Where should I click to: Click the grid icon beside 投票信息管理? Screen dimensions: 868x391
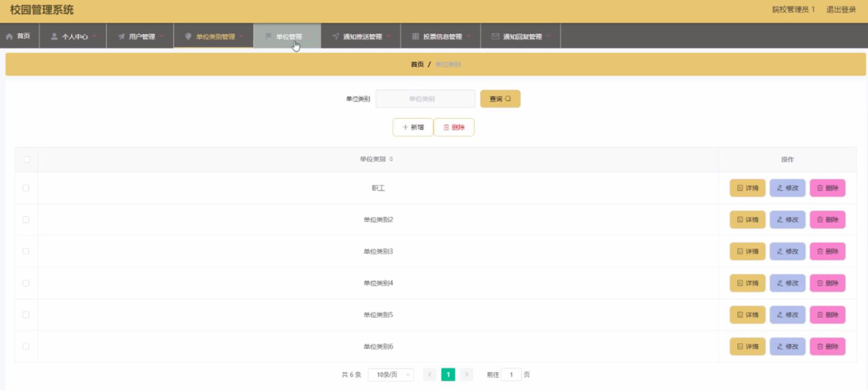click(x=415, y=36)
